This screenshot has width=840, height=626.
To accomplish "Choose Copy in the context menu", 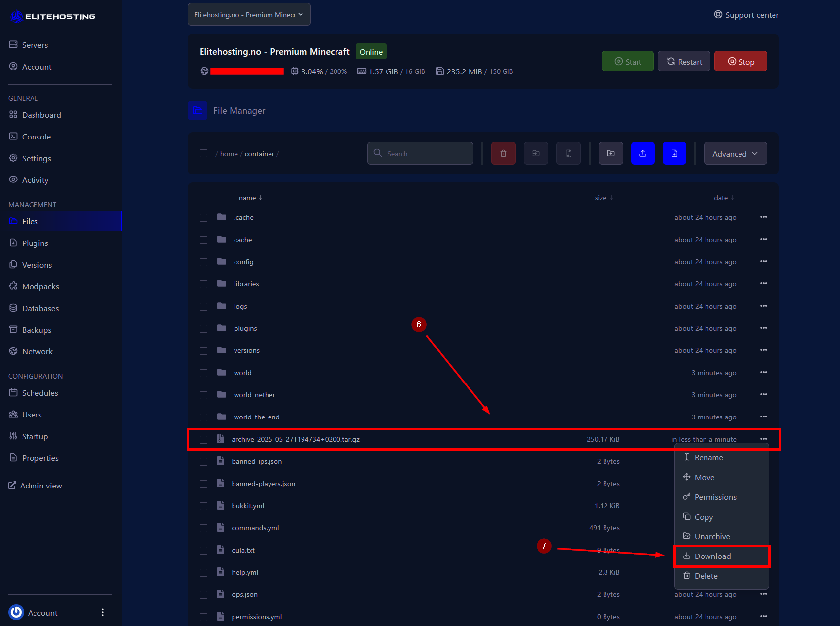I will (x=721, y=517).
